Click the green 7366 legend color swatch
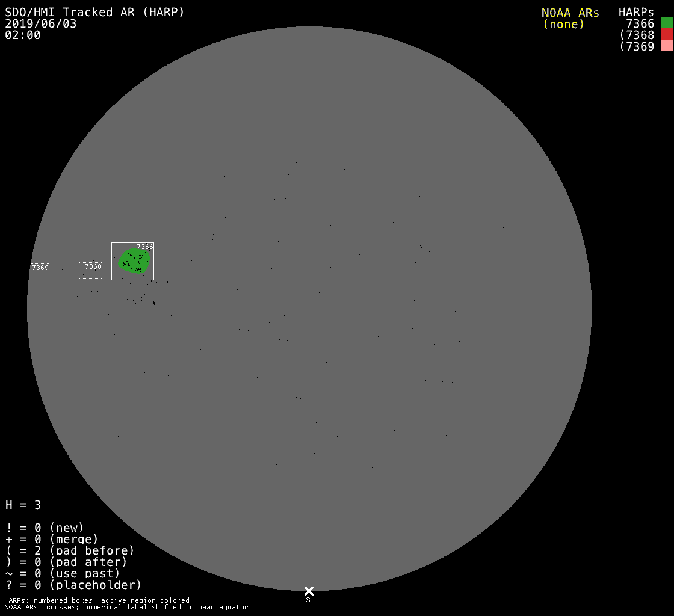The image size is (674, 616). click(x=666, y=23)
